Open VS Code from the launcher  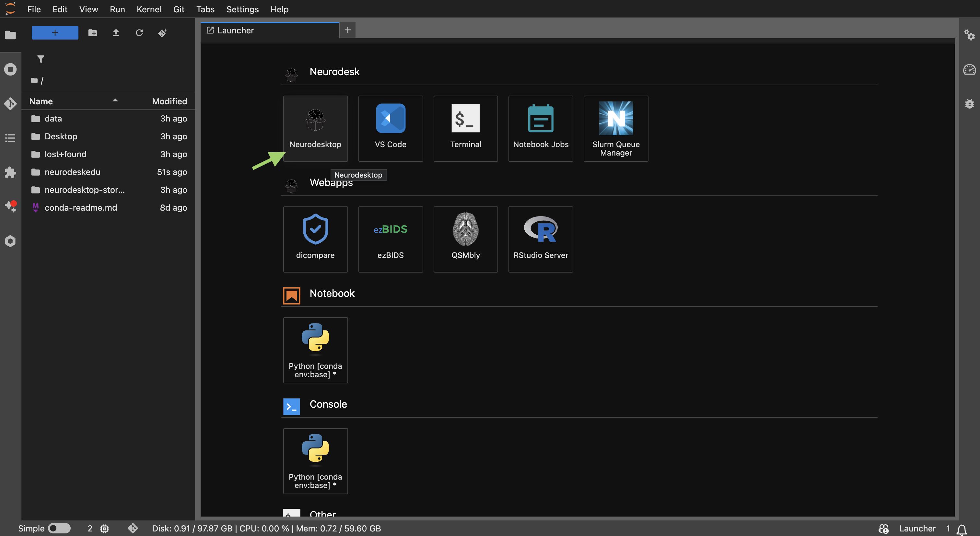[390, 129]
